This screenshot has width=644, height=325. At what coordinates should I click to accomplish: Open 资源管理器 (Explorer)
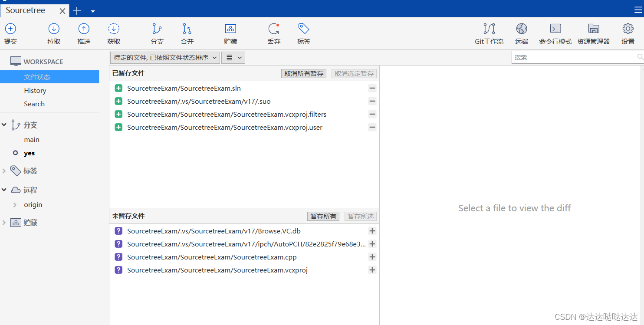tap(593, 34)
